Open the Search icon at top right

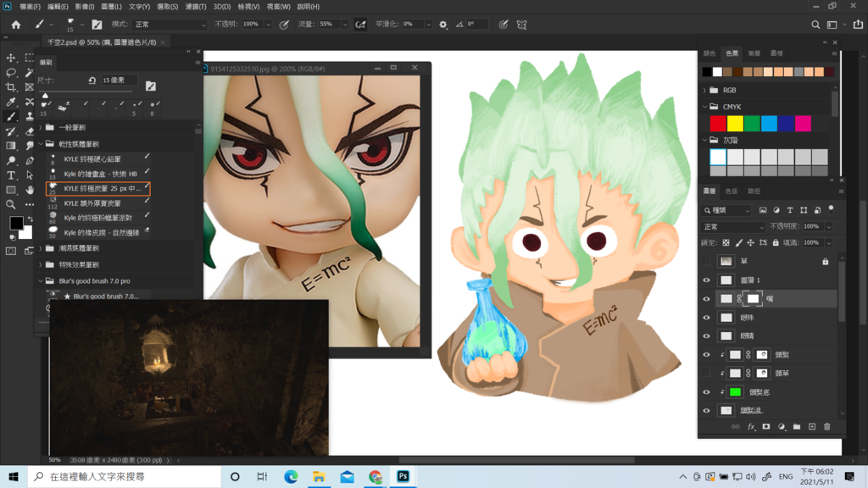[x=815, y=25]
